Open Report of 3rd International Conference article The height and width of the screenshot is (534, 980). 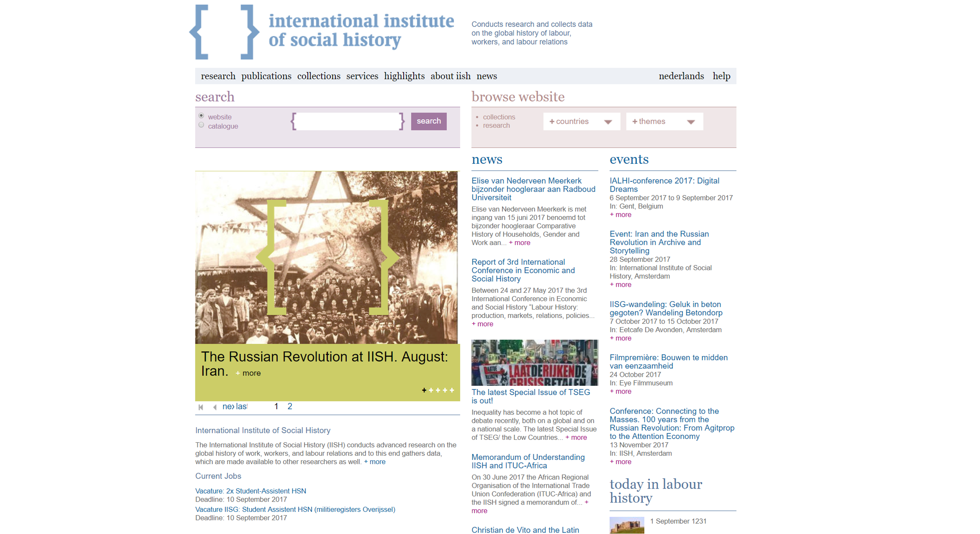coord(523,270)
